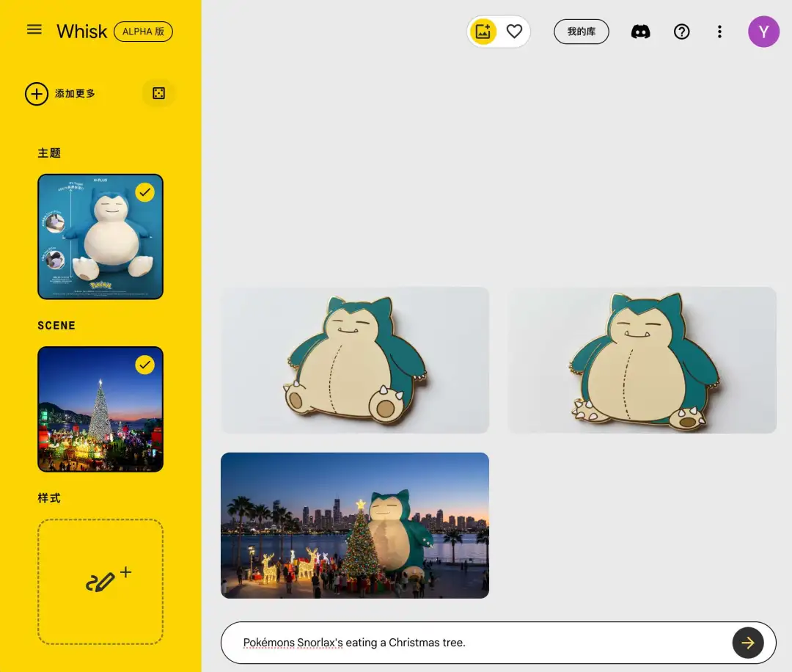The width and height of the screenshot is (792, 672).
Task: Click the Whisk logo text
Action: coord(82,32)
